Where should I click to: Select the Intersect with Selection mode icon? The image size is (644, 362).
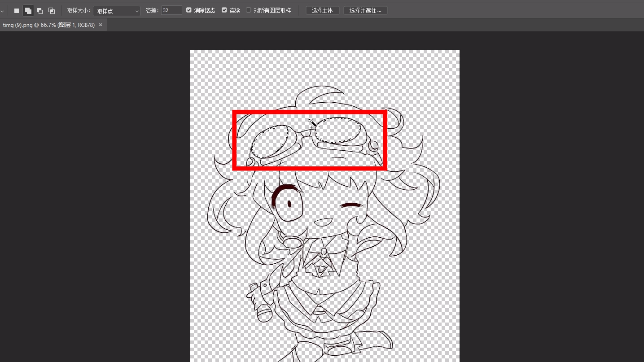[52, 10]
